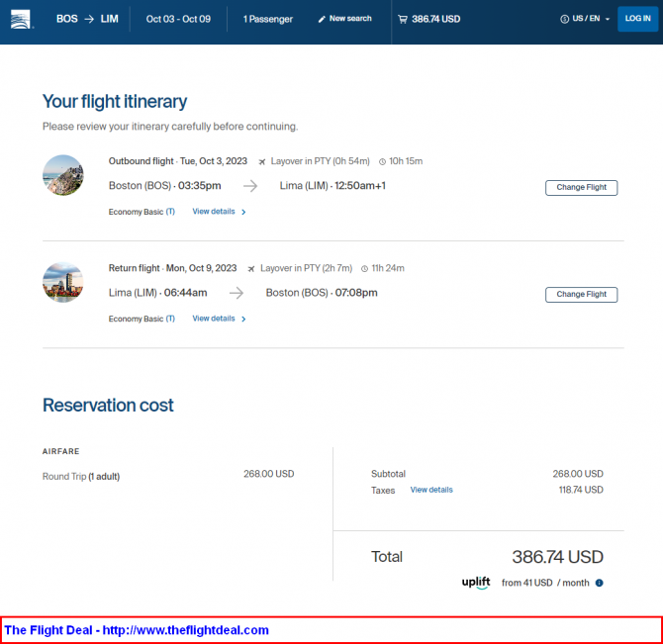Image resolution: width=663 pixels, height=644 pixels.
Task: Click the AIRFARE section label
Action: [61, 451]
